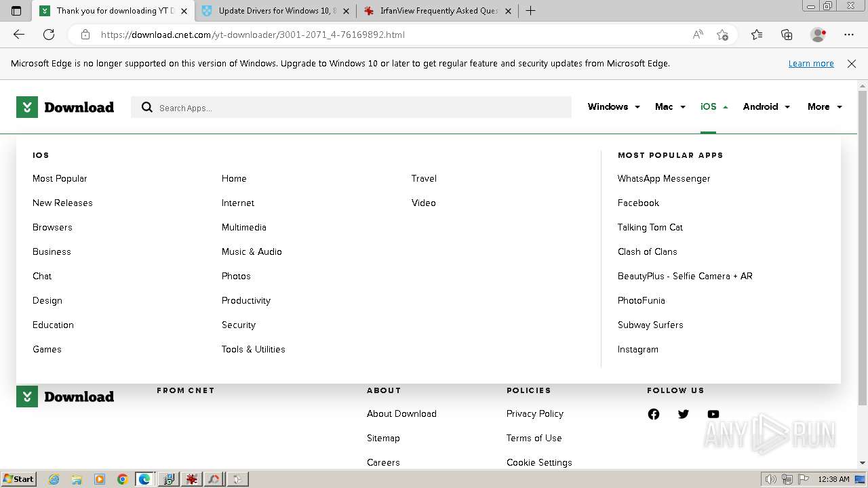Expand the More dropdown menu
Viewport: 868px width, 488px height.
pos(825,106)
